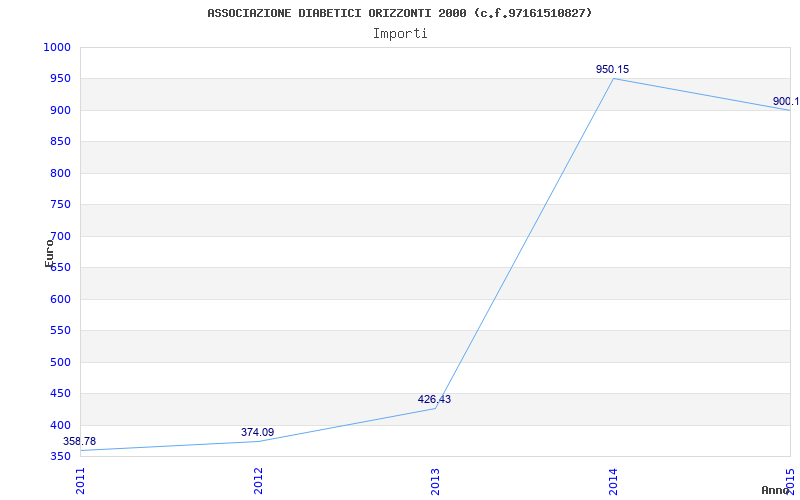
Task: Click the 2015 x-axis year label
Action: pyautogui.click(x=790, y=481)
